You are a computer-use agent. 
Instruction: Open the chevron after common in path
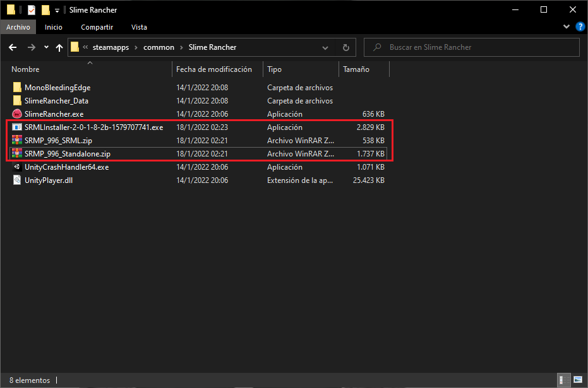click(181, 47)
